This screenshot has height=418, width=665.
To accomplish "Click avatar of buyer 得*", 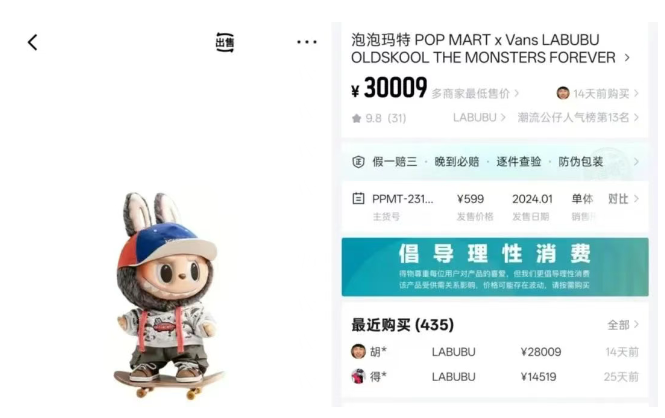I will tap(358, 376).
